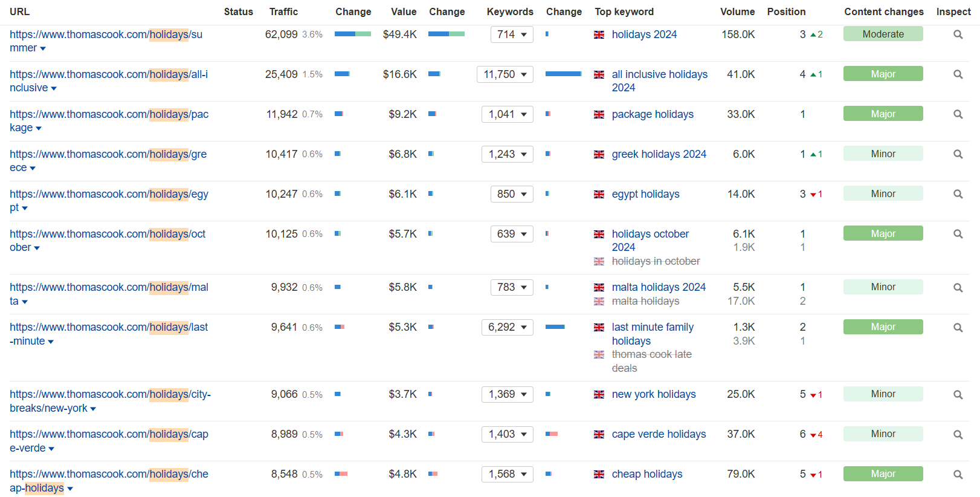Open top keyword 'cape verde holidays'
980x497 pixels.
pos(659,434)
